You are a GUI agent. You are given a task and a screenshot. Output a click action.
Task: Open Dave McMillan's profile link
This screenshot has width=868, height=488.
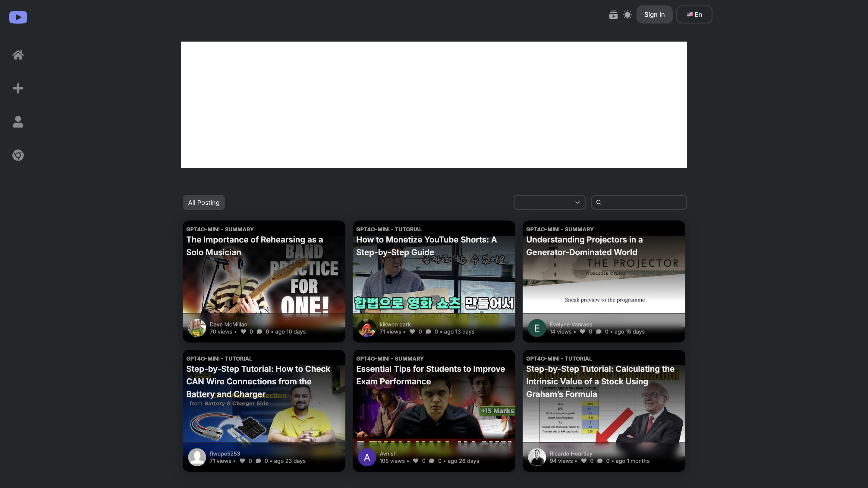coord(228,324)
